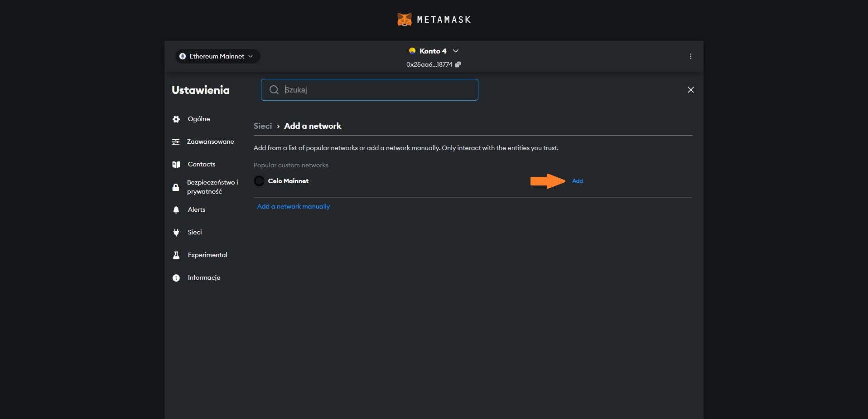Open Experimental settings section

point(207,255)
